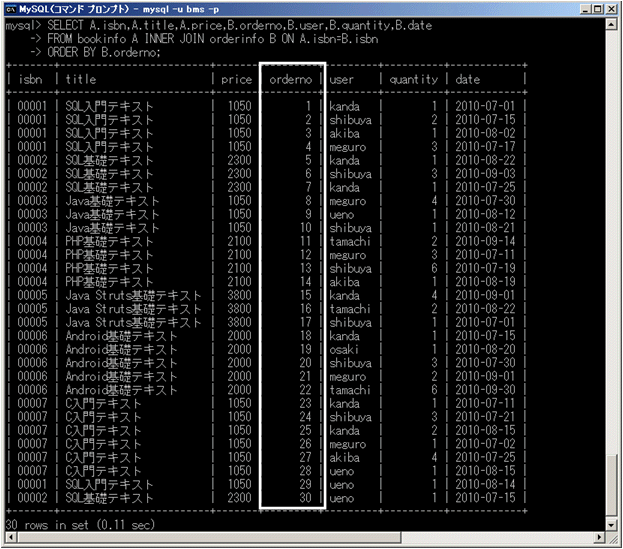Click date 2010-09-30
The image size is (623, 549).
tap(485, 390)
